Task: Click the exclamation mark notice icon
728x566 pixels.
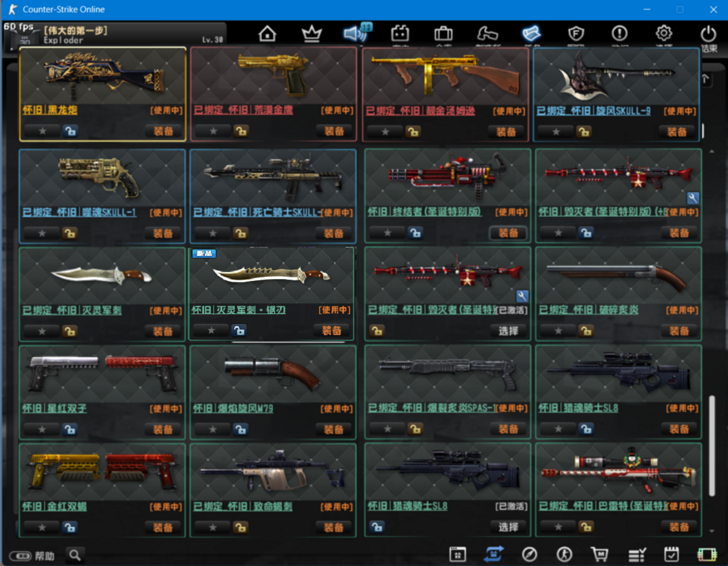Action: coord(619,34)
